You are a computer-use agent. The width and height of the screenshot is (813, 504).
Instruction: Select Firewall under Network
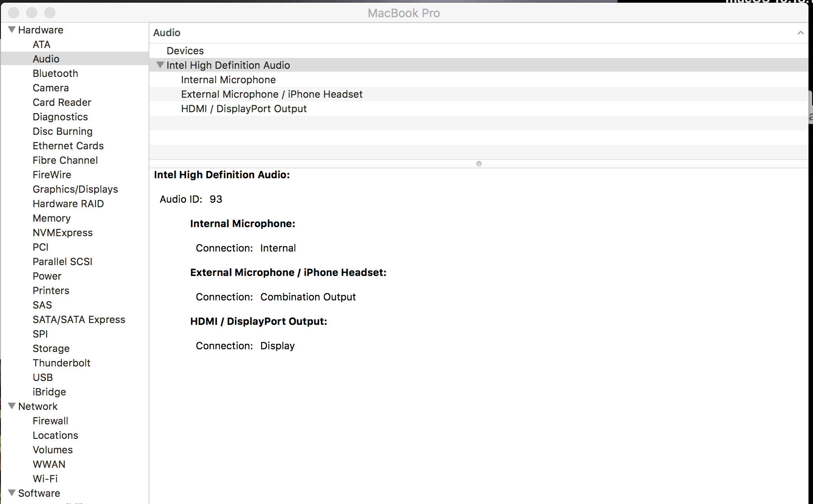pos(50,421)
